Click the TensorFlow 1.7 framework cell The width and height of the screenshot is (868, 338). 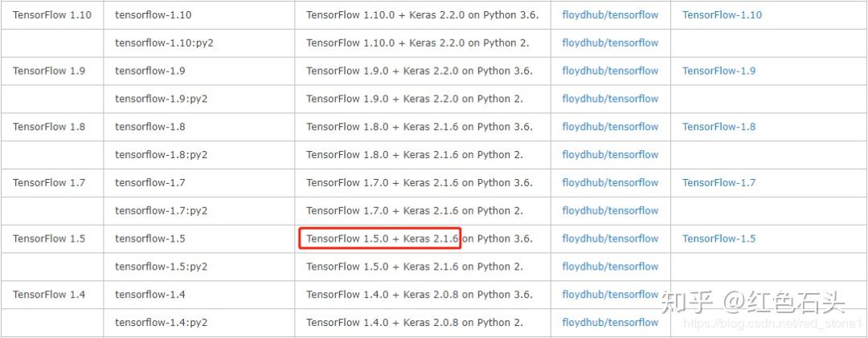[x=49, y=183]
